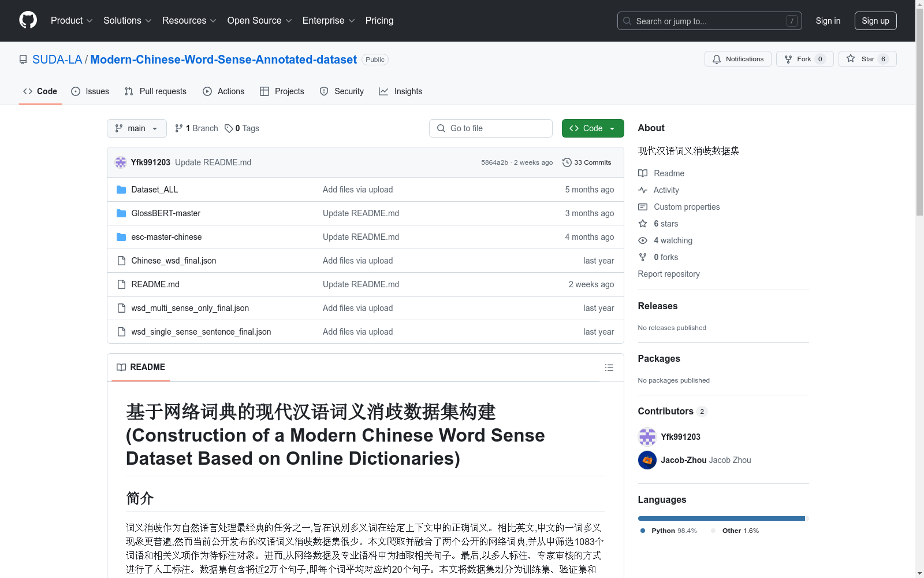
Task: Switch to the Code tab
Action: [x=40, y=91]
